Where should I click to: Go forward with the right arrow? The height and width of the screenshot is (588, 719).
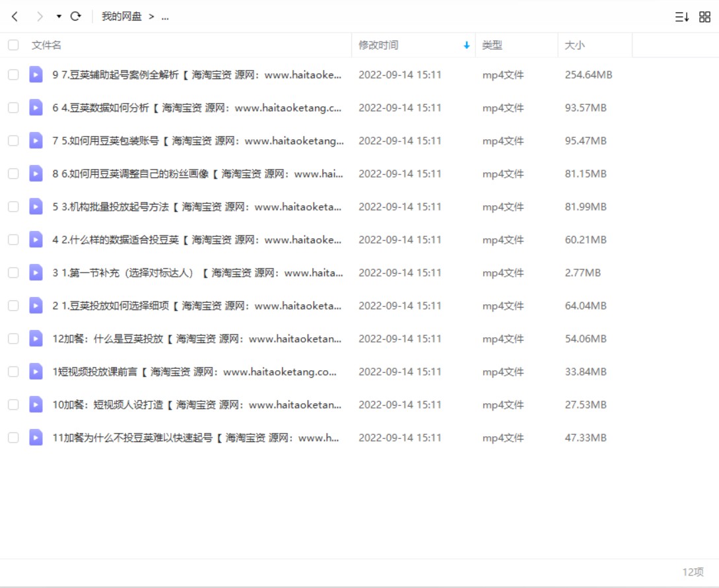pos(40,17)
